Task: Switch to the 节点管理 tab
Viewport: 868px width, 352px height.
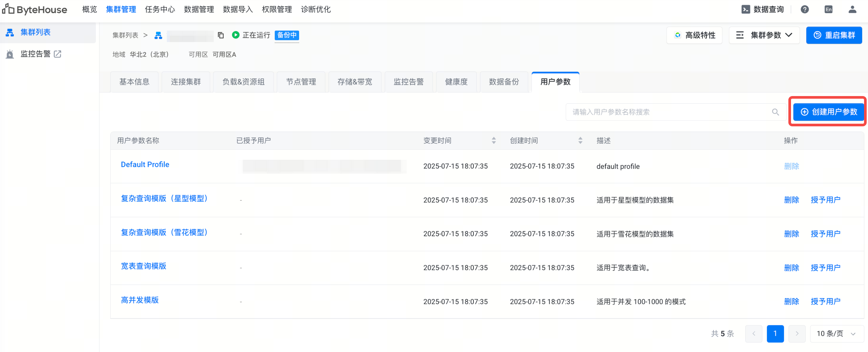Action: 301,82
